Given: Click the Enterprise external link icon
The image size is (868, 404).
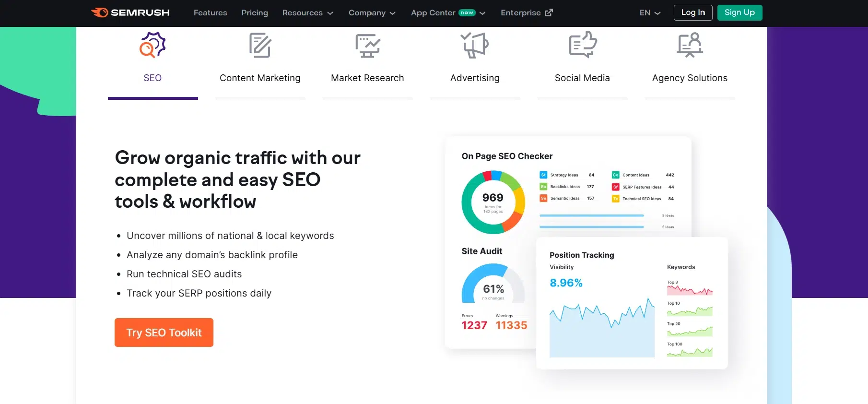Looking at the screenshot, I should tap(549, 12).
